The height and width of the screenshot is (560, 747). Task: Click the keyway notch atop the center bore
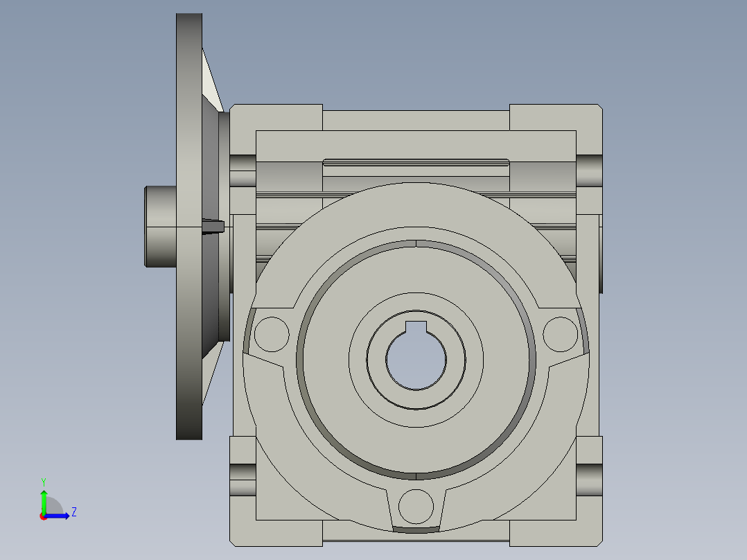point(416,327)
